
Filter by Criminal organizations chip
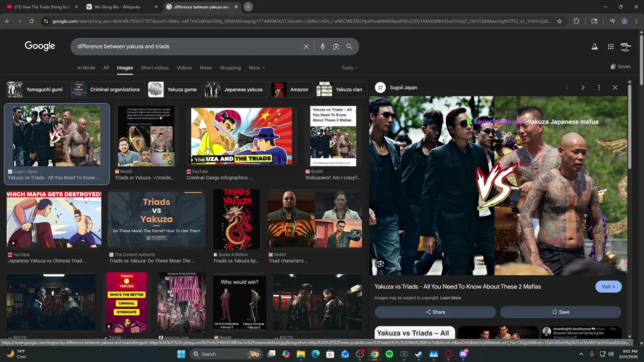[108, 89]
